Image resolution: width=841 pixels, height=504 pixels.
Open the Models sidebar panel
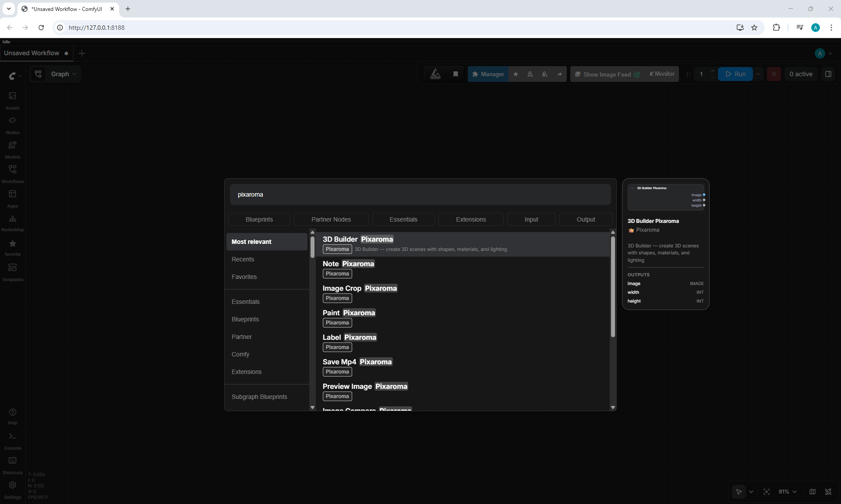coord(12,149)
